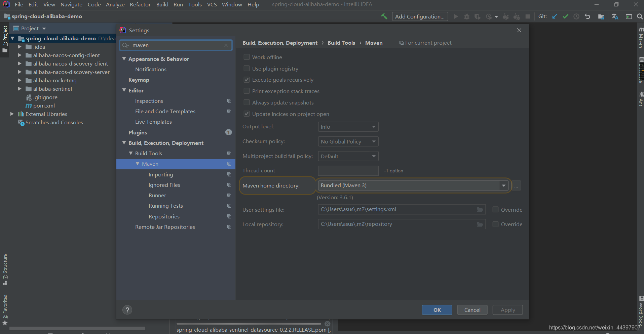Click the background task progress bar

tap(249, 324)
